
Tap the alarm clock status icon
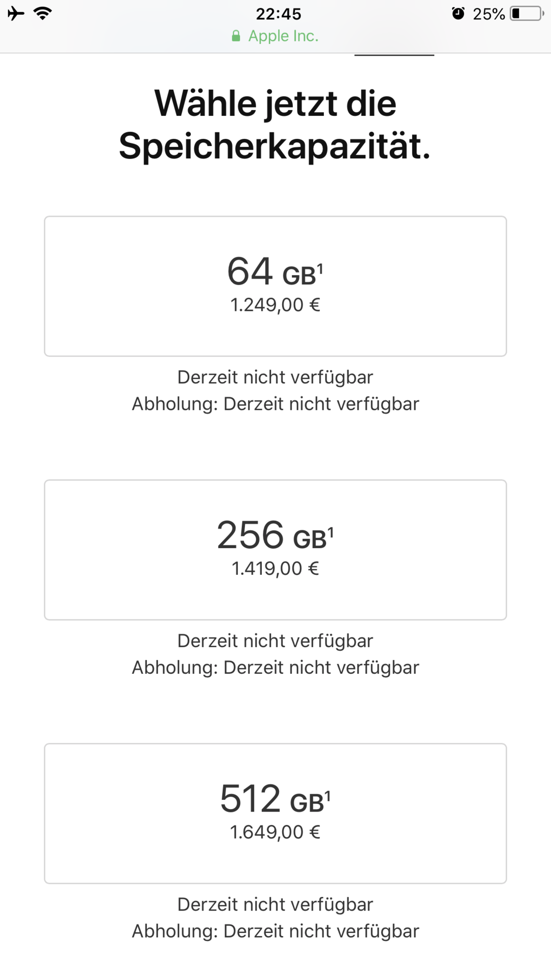(x=458, y=13)
